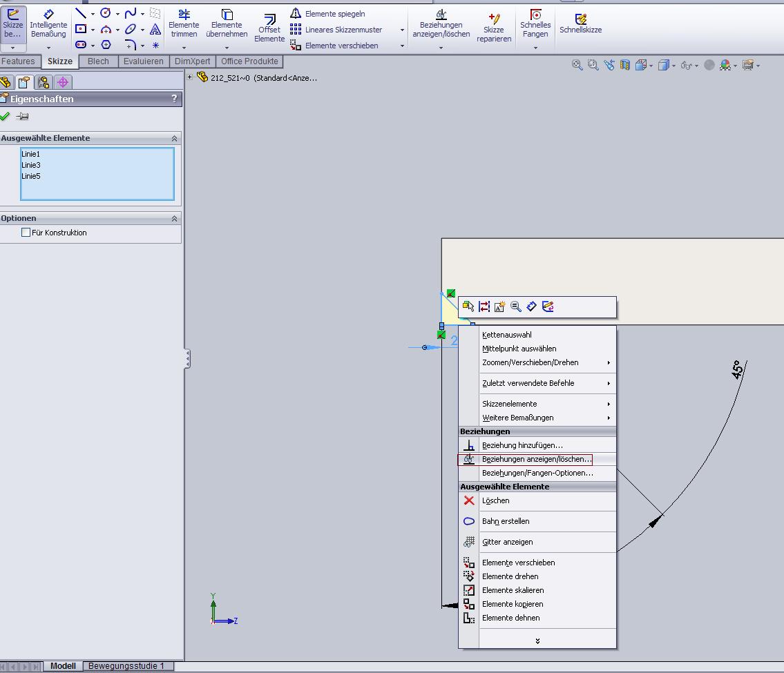Expand the 212_521 tree node

(x=190, y=77)
